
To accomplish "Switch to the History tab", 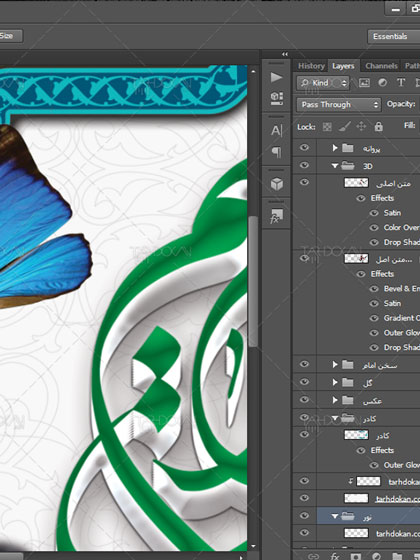I will pos(311,66).
